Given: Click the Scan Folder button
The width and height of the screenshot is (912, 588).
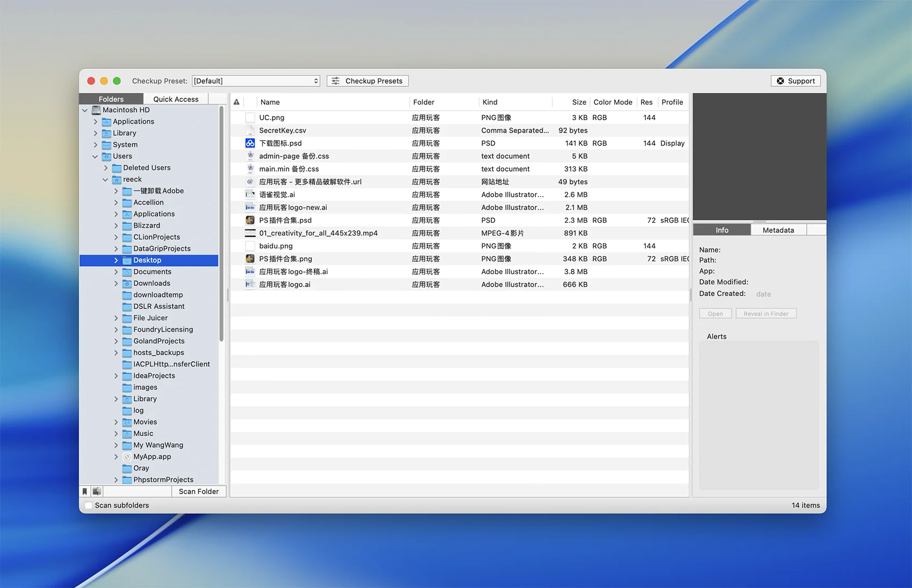Looking at the screenshot, I should click(x=198, y=491).
